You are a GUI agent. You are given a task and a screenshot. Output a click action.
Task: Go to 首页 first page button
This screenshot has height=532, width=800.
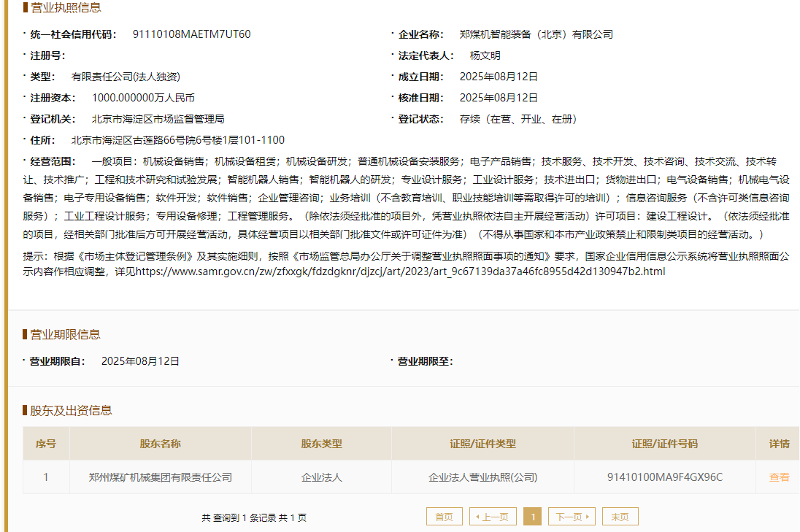[x=444, y=517]
